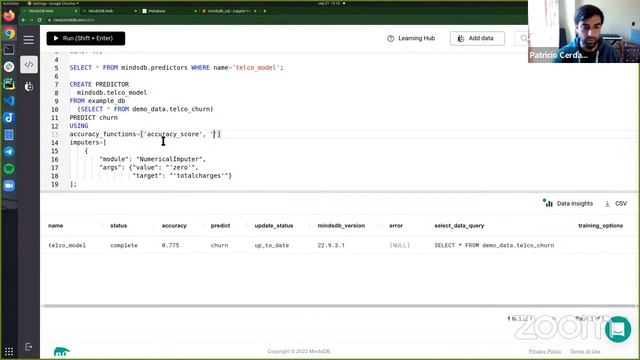Screen dimensions: 640x360
Task: Select the 'up_to_date' cell
Action: (x=271, y=245)
